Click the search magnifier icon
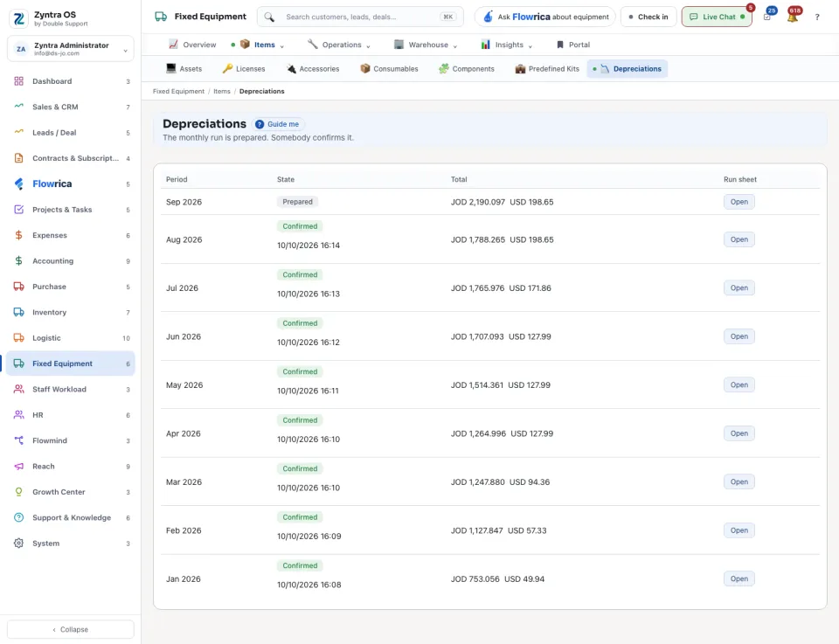 pos(269,17)
